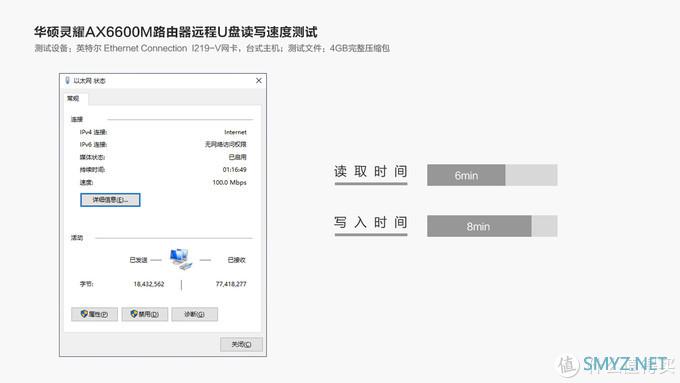Click the shield icon on 禁用 button

click(x=134, y=314)
